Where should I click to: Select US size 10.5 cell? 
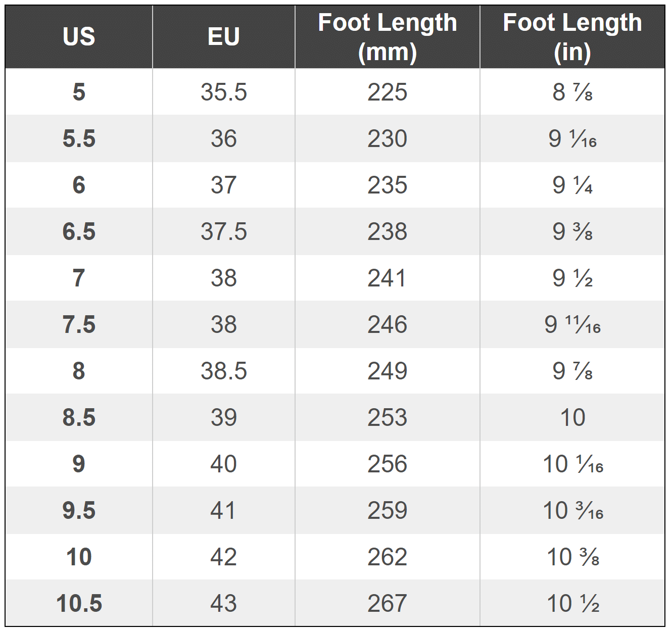(79, 603)
